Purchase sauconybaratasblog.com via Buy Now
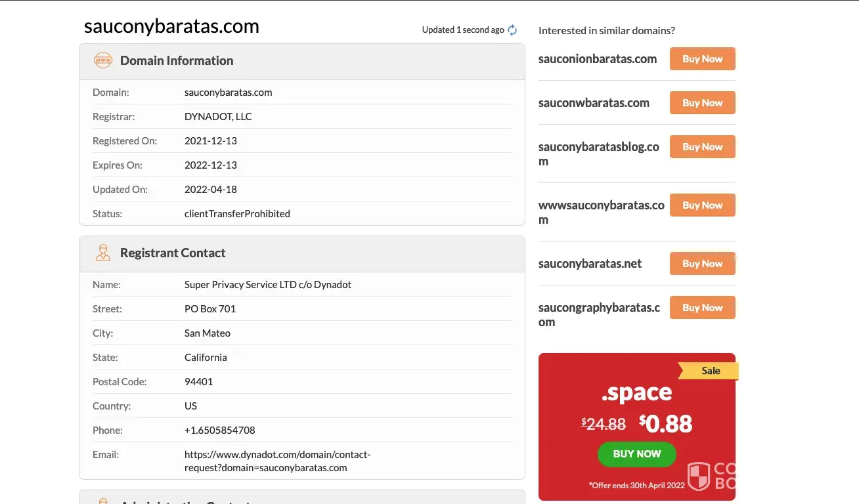Screen dimensions: 859x504 [702, 147]
